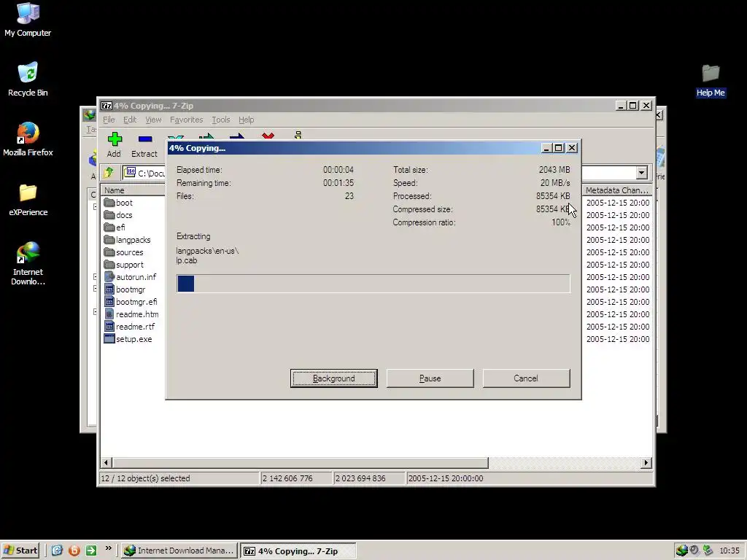Click the Add toolbar icon in 7-Zip
The width and height of the screenshot is (747, 560).
coord(115,145)
